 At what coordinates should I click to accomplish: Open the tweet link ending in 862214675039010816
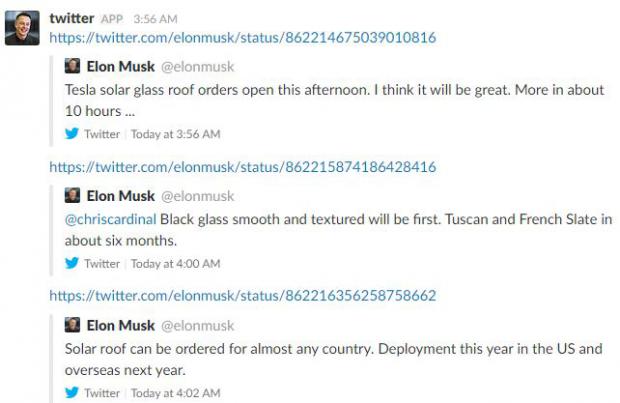[x=242, y=38]
